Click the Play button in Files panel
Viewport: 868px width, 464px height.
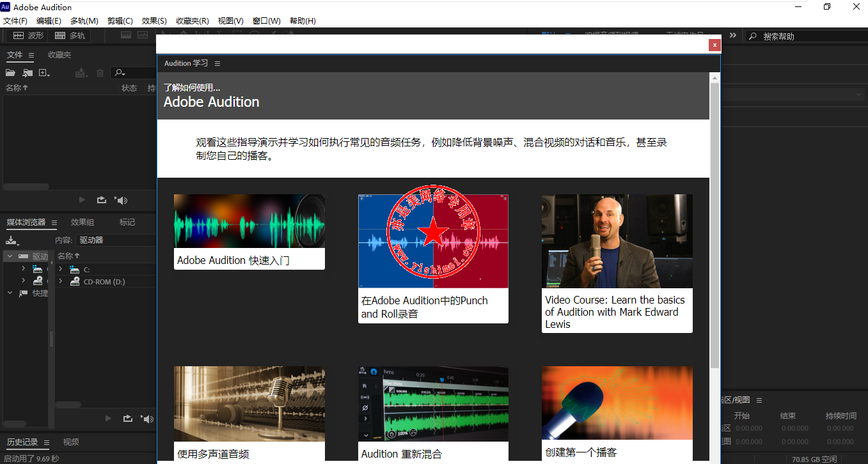tap(82, 200)
